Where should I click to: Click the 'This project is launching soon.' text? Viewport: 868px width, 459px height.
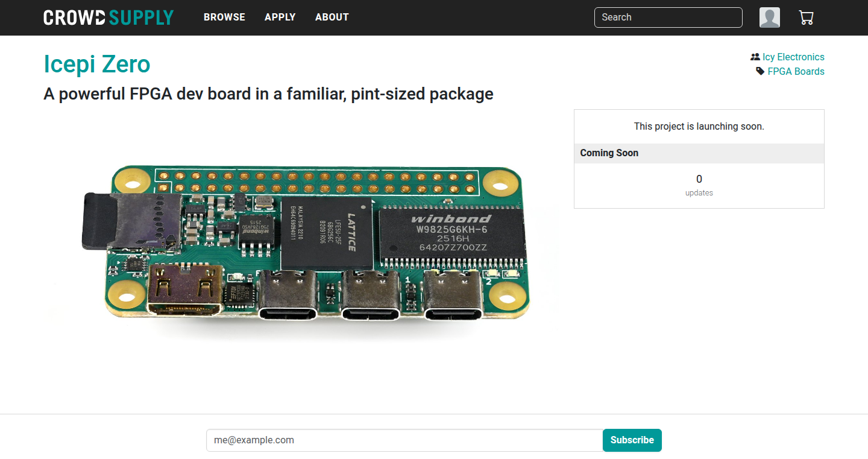point(699,127)
